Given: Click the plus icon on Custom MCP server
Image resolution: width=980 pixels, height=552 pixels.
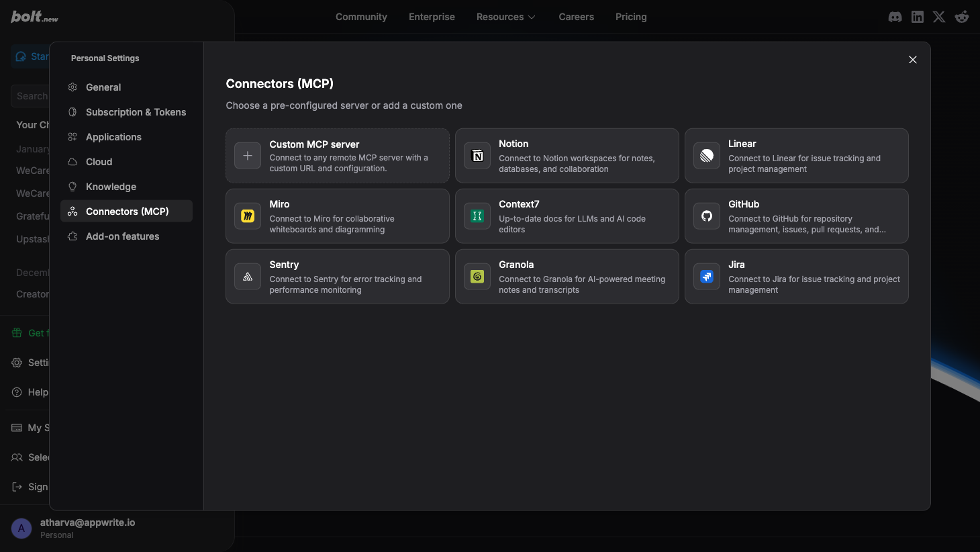Looking at the screenshot, I should (x=247, y=155).
